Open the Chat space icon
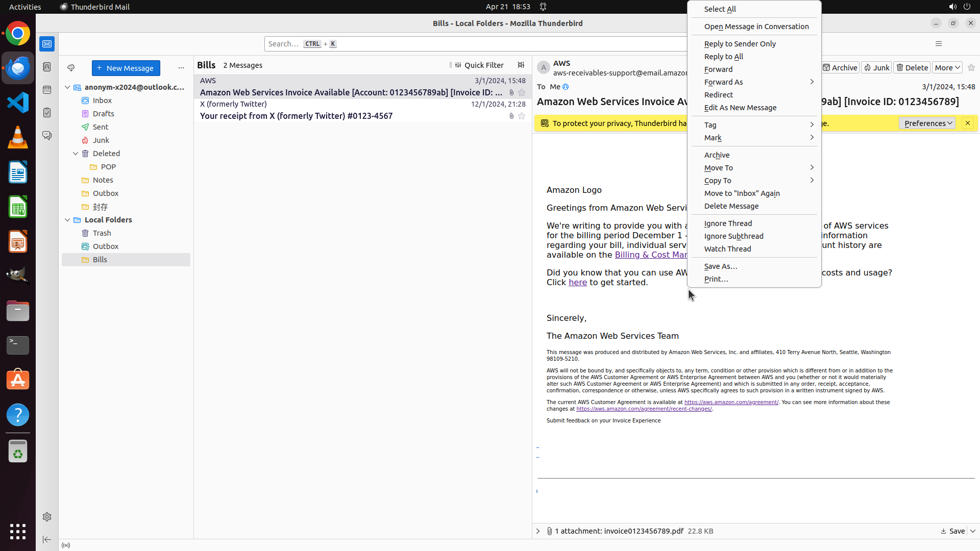This screenshot has height=551, width=980. tap(47, 136)
